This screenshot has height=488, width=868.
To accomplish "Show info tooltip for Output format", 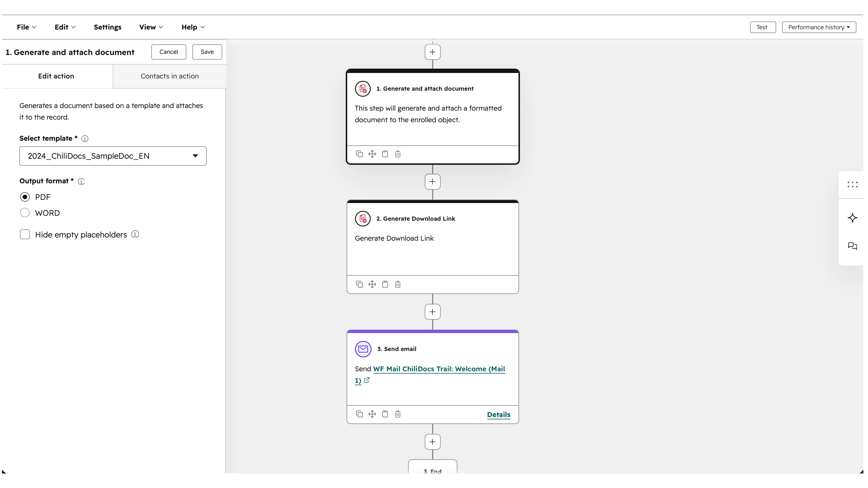I will coord(81,182).
